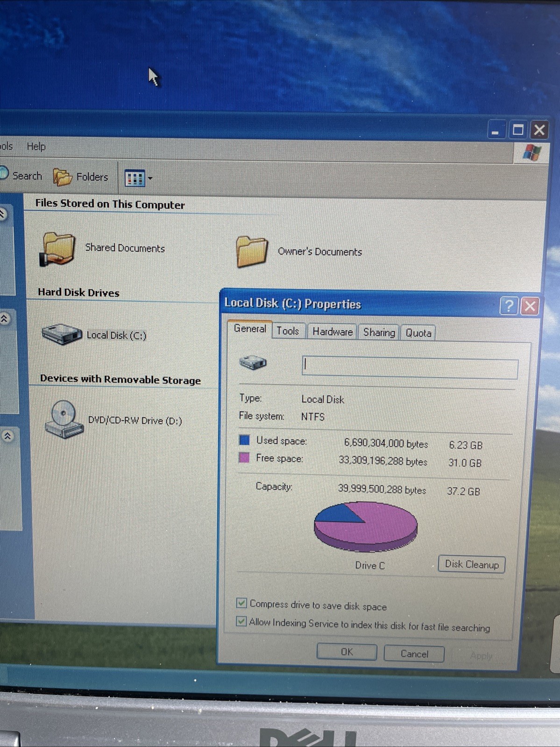Click the '37.2 GB' capacity value
This screenshot has height=747, width=560.
pyautogui.click(x=463, y=491)
